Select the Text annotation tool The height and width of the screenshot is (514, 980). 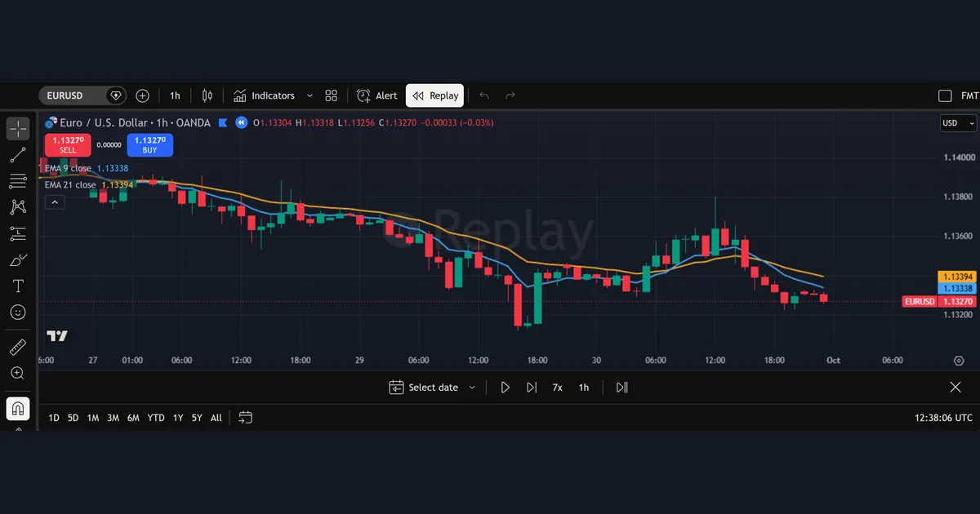click(x=18, y=286)
